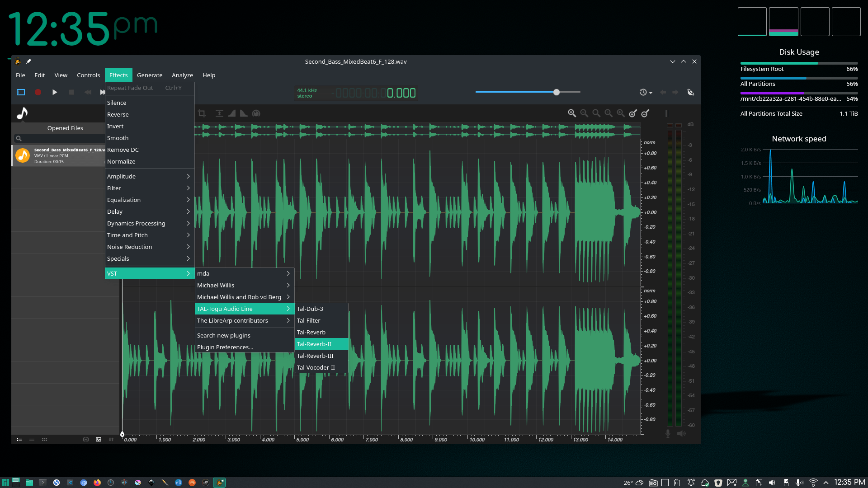
Task: Click Search new plugins entry
Action: (x=224, y=335)
